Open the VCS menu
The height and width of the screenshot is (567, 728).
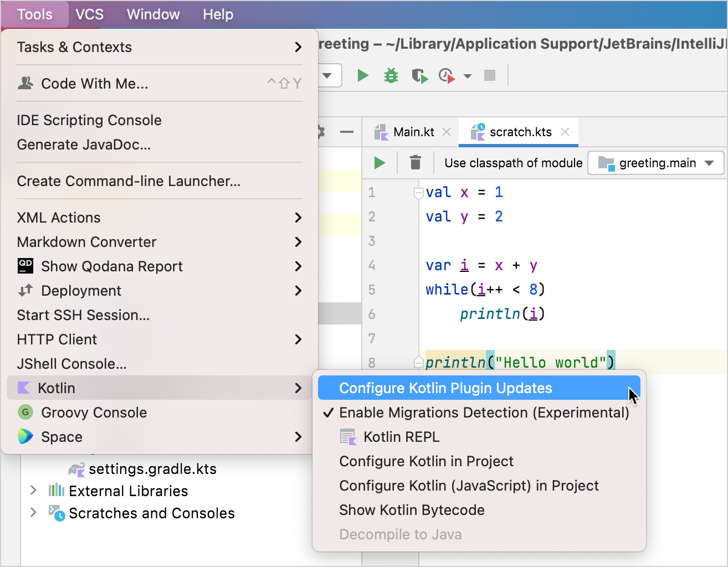(89, 14)
